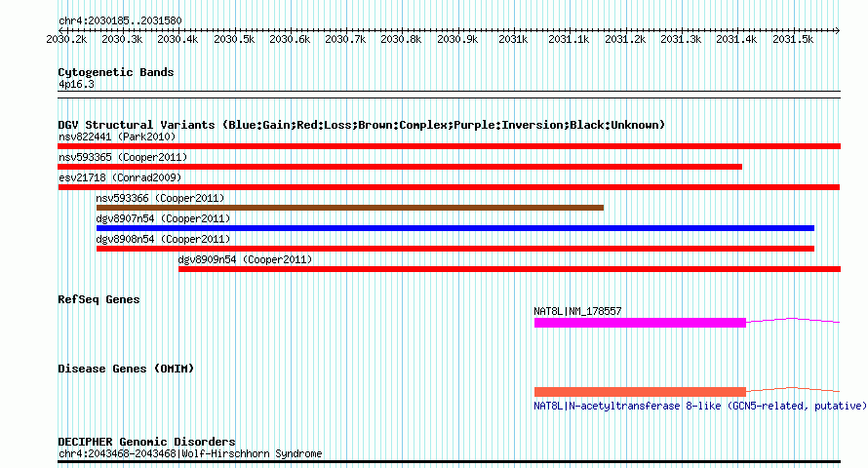Click the orange NAT8L OMIM disease gene block
Screen dimensions: 868x468
click(x=640, y=392)
